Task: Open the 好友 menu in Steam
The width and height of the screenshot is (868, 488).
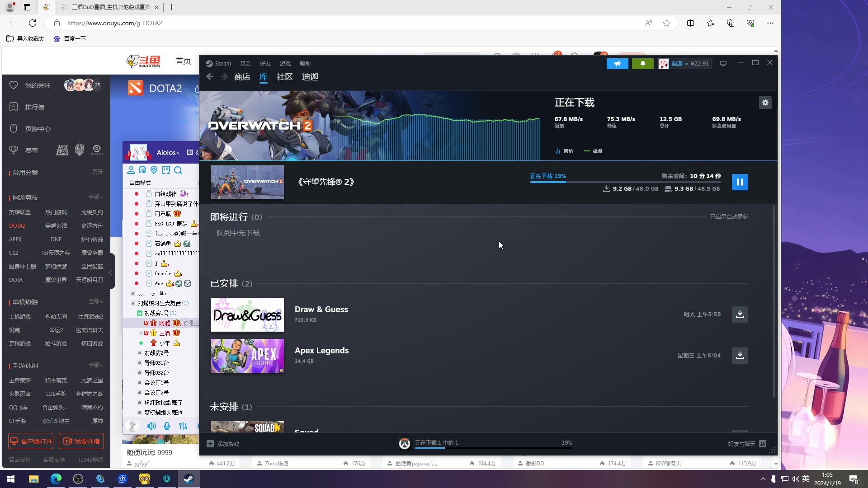Action: [265, 64]
